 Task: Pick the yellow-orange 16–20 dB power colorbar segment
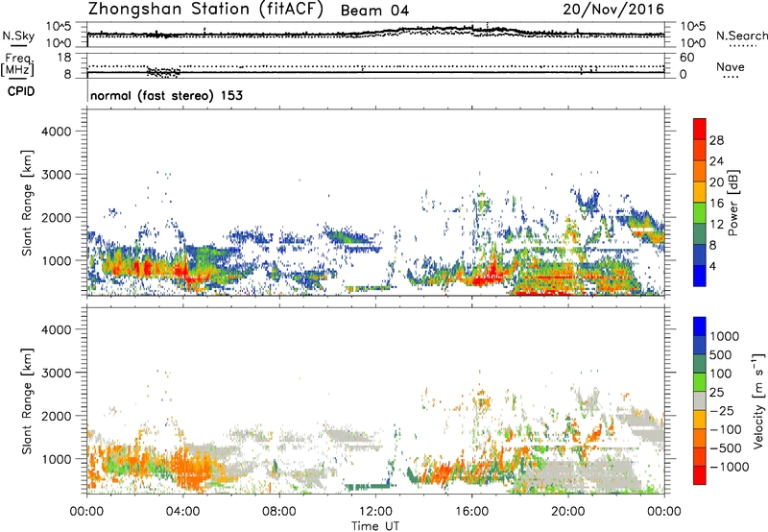(x=700, y=192)
